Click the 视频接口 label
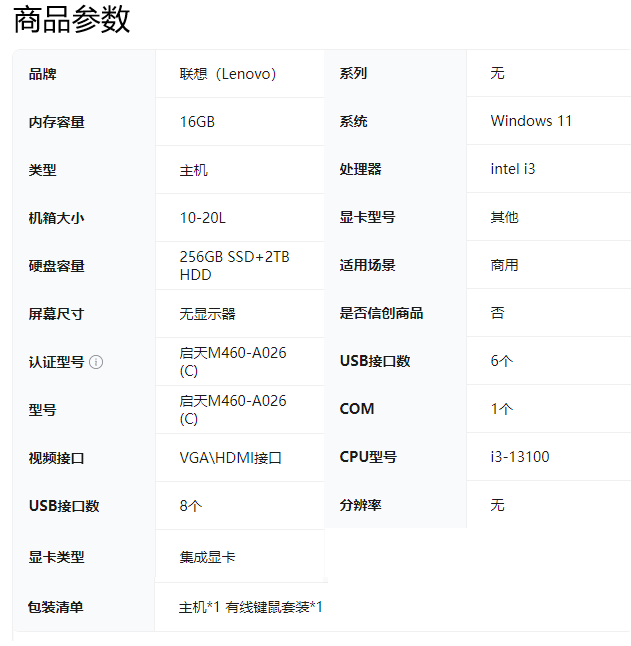This screenshot has height=646, width=631. pos(56,458)
